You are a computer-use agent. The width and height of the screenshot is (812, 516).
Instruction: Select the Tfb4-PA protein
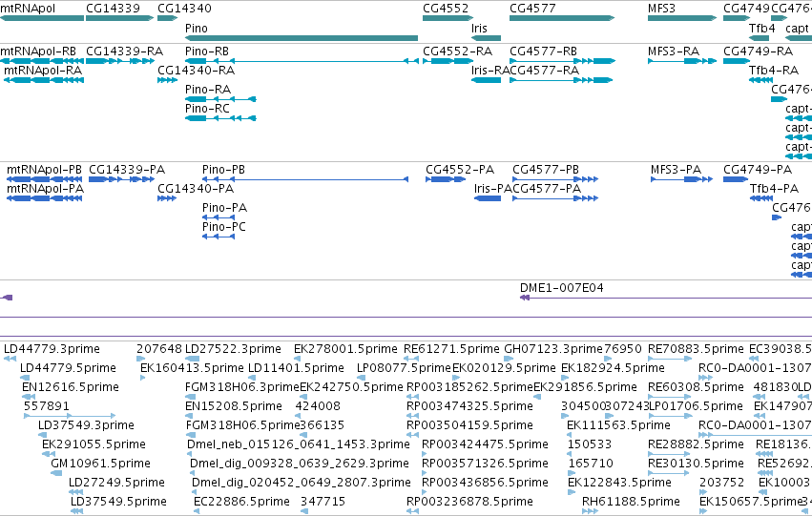click(761, 198)
